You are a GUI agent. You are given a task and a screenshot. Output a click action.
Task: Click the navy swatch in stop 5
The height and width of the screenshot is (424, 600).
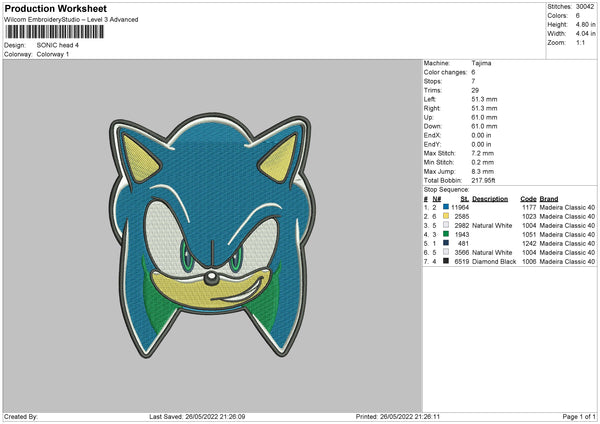tap(446, 242)
